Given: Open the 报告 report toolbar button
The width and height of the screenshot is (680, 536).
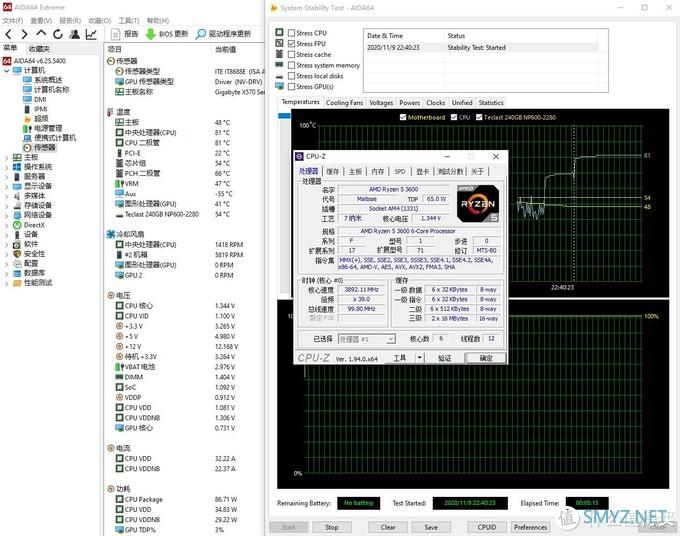Looking at the screenshot, I should pos(124,34).
